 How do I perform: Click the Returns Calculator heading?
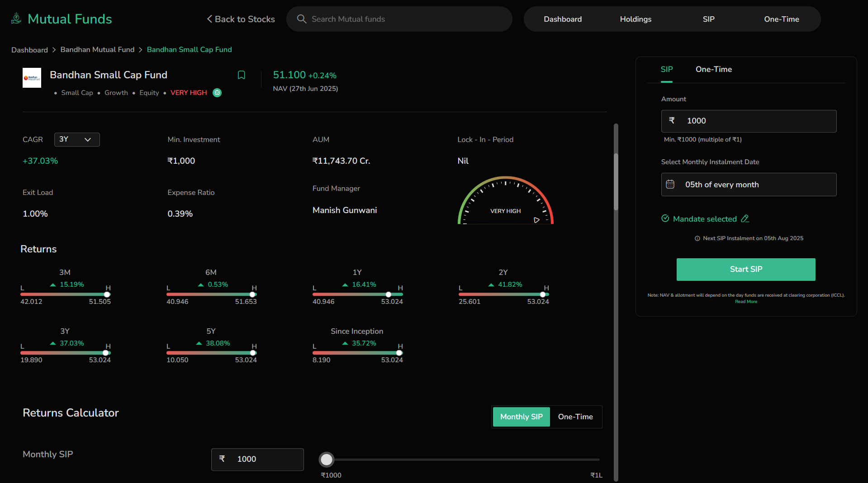[x=71, y=413]
